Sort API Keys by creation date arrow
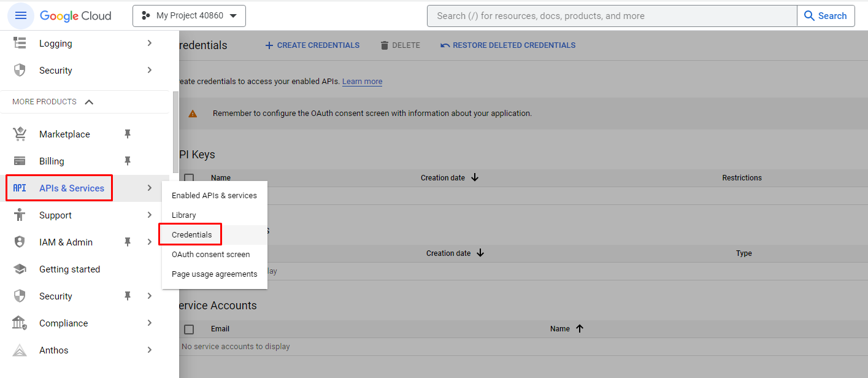 tap(475, 177)
